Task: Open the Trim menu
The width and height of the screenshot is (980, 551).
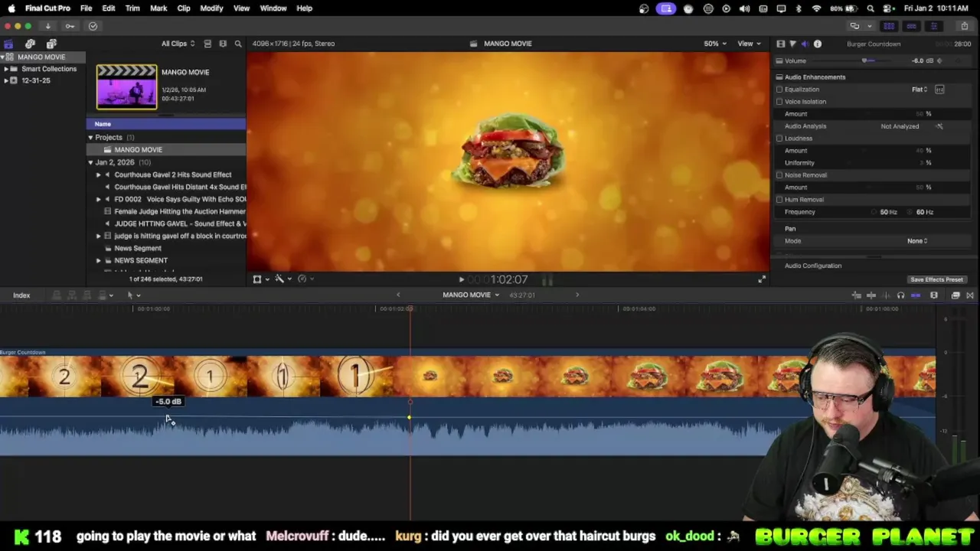Action: coord(132,8)
